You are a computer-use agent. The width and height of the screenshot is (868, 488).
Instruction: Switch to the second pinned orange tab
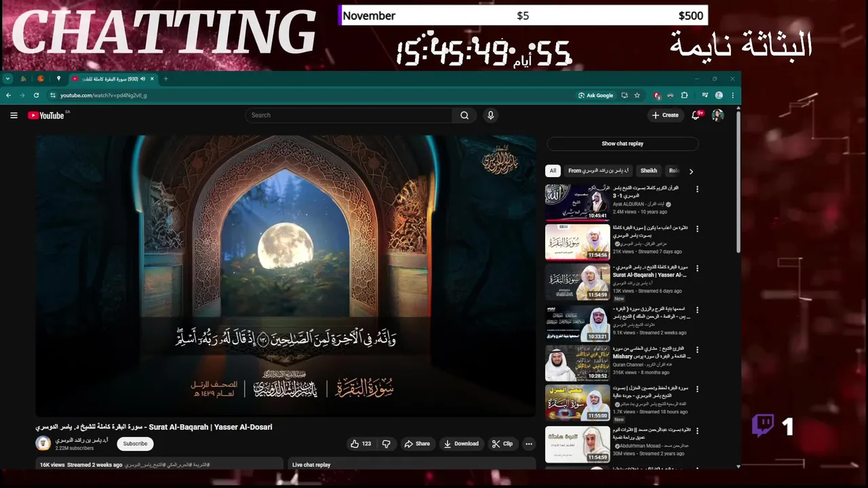pos(41,79)
